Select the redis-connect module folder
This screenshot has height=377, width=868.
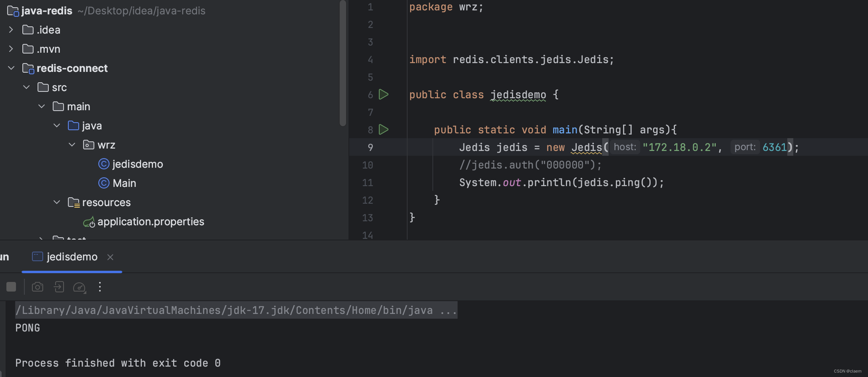click(72, 68)
